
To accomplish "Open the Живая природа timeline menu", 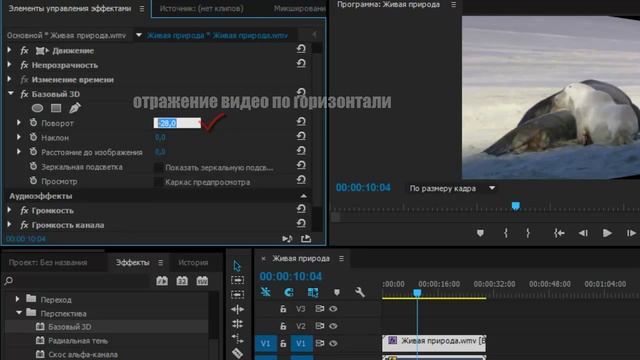I will [x=341, y=258].
